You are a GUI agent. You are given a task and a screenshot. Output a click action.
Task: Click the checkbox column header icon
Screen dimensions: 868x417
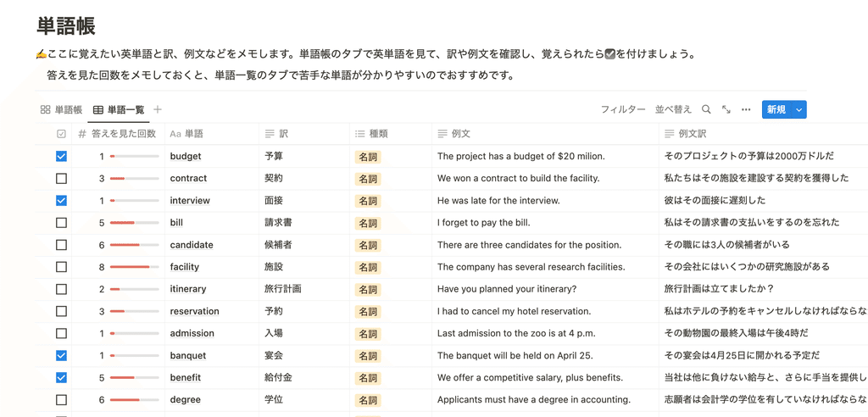click(x=61, y=134)
